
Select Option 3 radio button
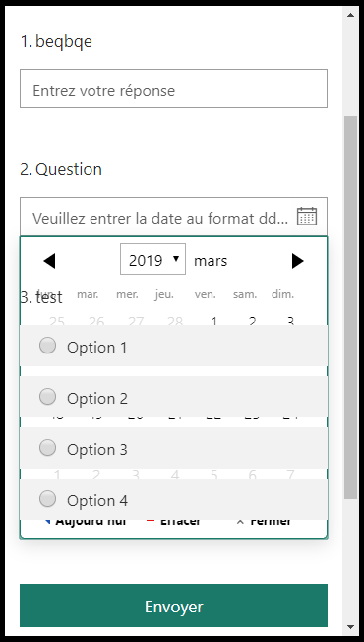point(48,447)
